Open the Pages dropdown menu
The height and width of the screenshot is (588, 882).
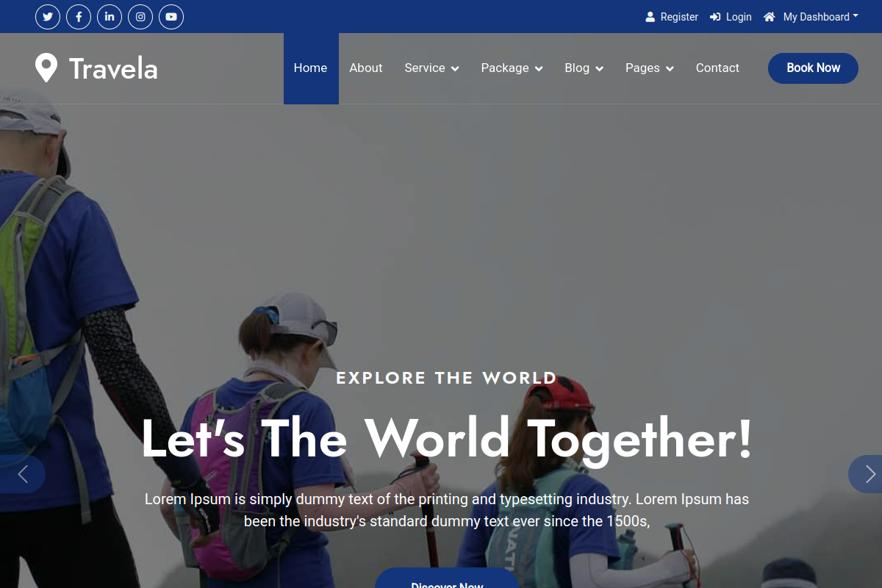pos(650,68)
